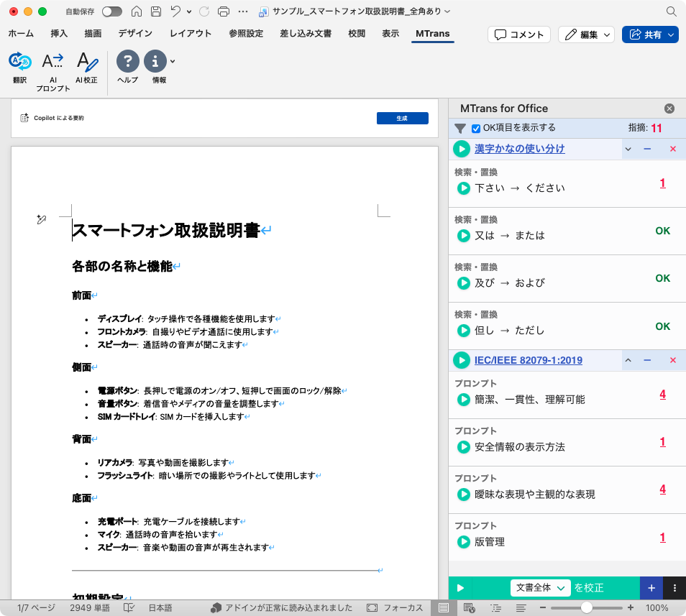Switch to the 校閲 ribbon tab
Screen dimensions: 686x616
coord(357,34)
